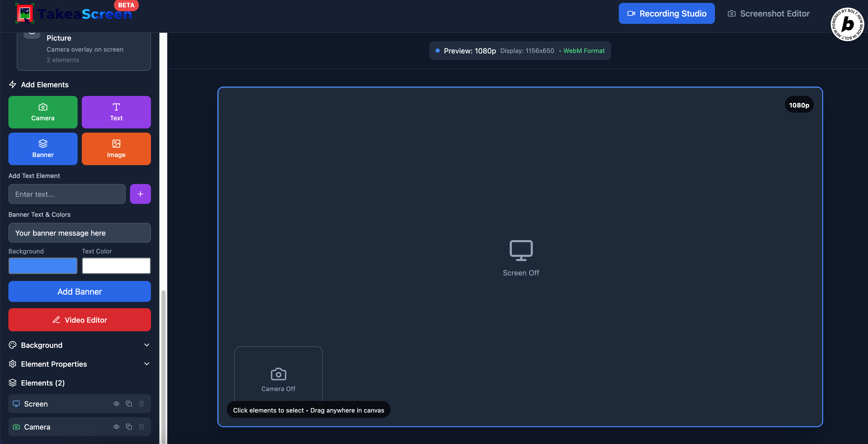Image resolution: width=868 pixels, height=444 pixels.
Task: Add a Text element
Action: (116, 112)
